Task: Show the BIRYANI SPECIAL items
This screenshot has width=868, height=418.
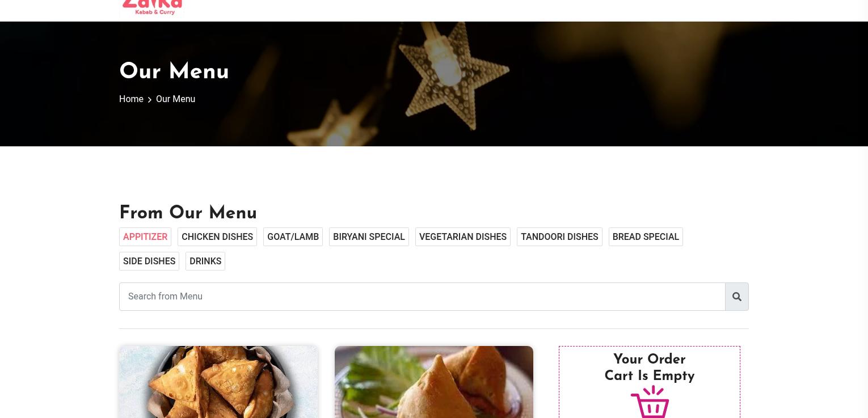Action: 369,237
